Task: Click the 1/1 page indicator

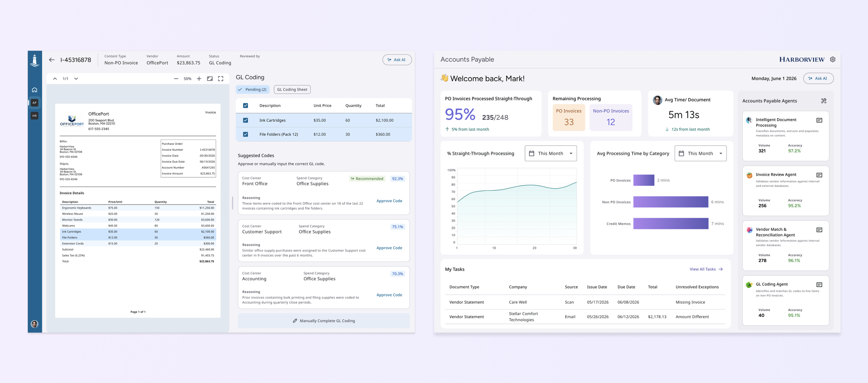Action: click(66, 79)
